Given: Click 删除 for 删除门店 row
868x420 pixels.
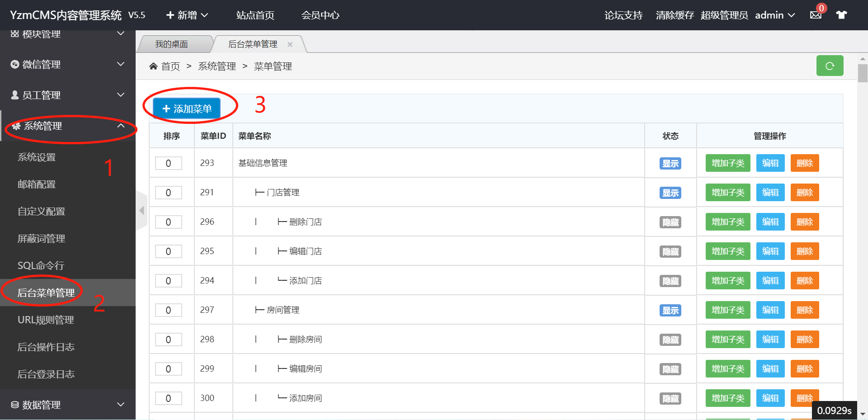Looking at the screenshot, I should coord(805,222).
